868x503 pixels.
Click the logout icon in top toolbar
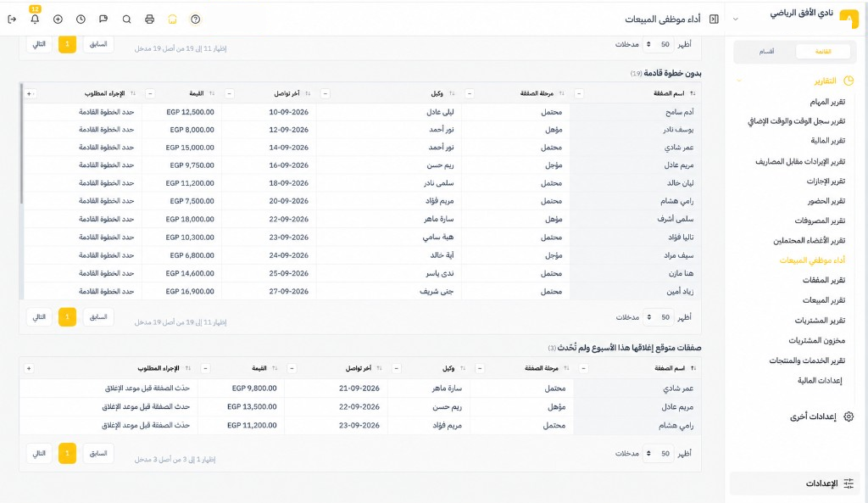point(12,20)
